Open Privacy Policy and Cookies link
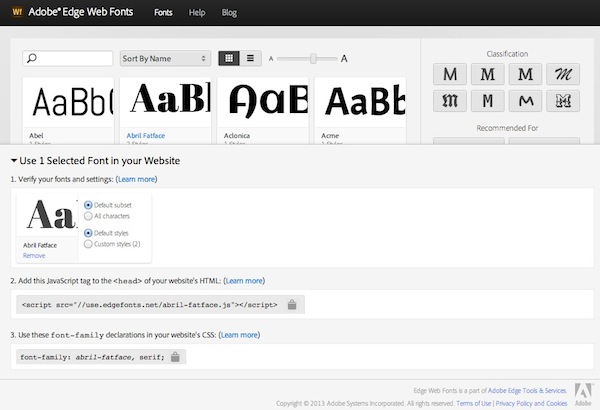Viewport: 600px width, 410px height. (x=531, y=403)
